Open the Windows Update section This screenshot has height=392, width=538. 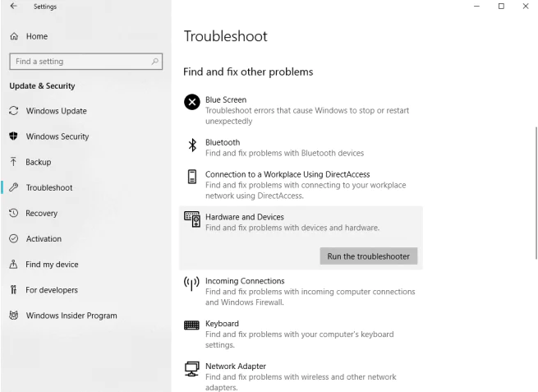[56, 111]
